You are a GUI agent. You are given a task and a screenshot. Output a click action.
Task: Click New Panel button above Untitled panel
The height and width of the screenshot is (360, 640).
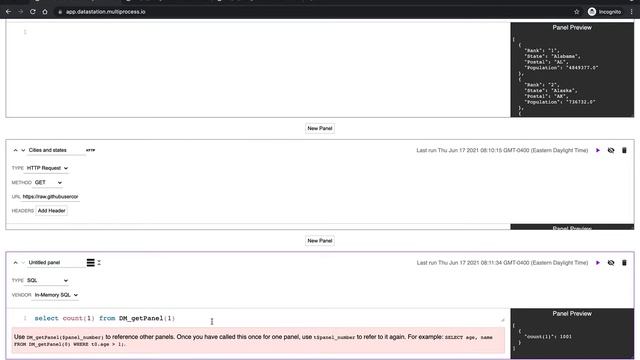click(320, 241)
